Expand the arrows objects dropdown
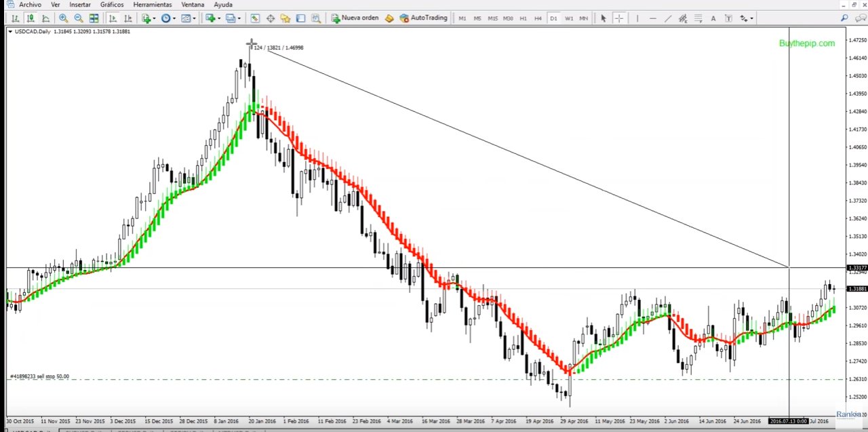 click(752, 18)
